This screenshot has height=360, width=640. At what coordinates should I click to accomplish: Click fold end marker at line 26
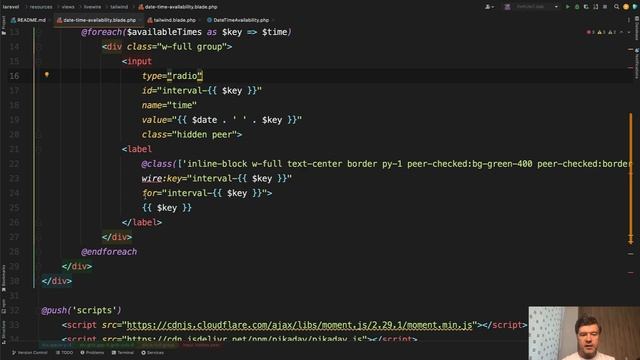pos(39,222)
